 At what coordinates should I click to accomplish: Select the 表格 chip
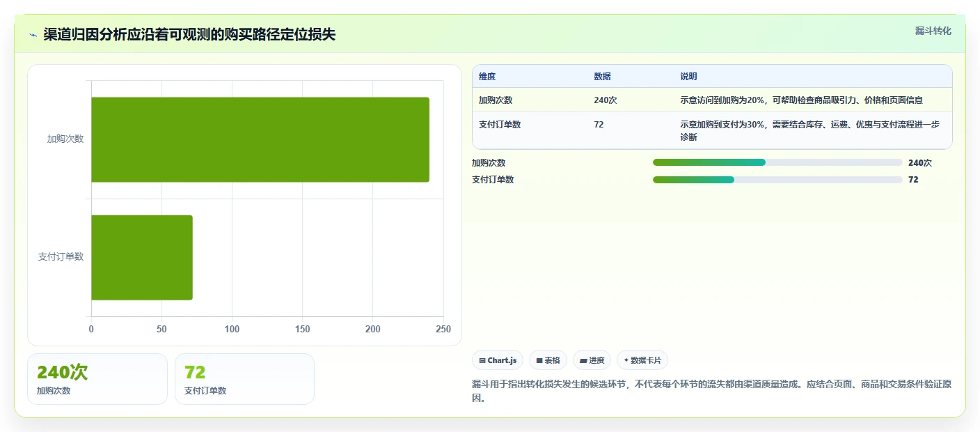click(548, 360)
